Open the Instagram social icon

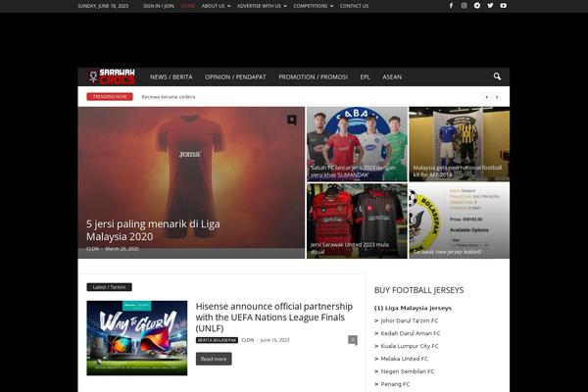[465, 6]
